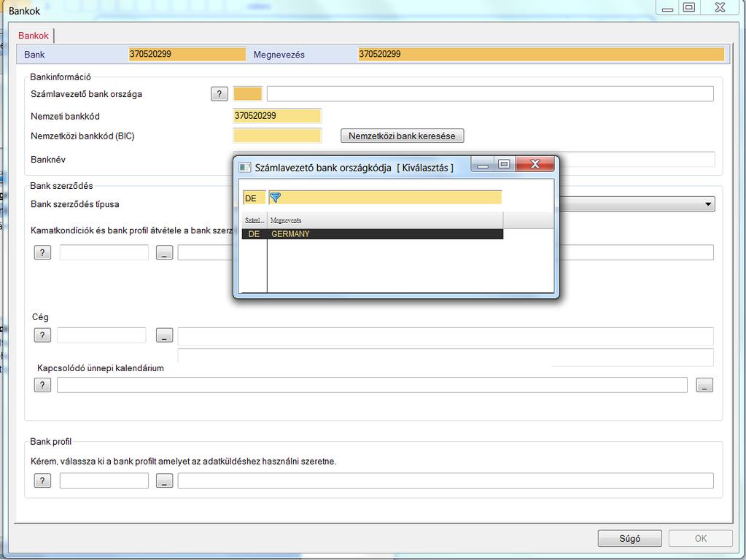Click the funnel filter icon in country dialog
The width and height of the screenshot is (746, 560).
click(276, 198)
